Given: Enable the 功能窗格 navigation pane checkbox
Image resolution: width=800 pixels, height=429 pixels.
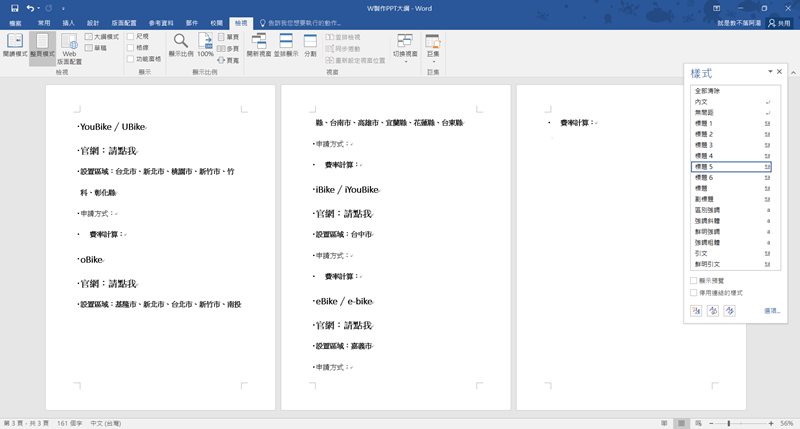Looking at the screenshot, I should click(x=130, y=59).
